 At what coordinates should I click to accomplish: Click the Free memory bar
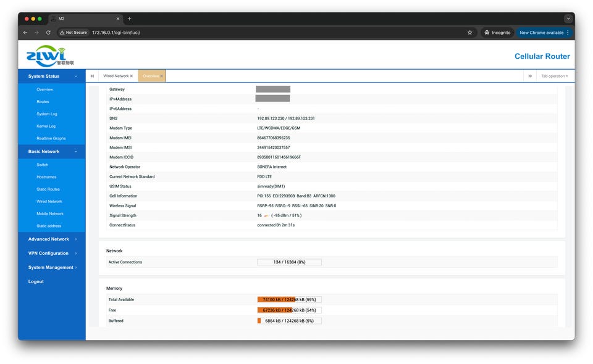pos(289,310)
